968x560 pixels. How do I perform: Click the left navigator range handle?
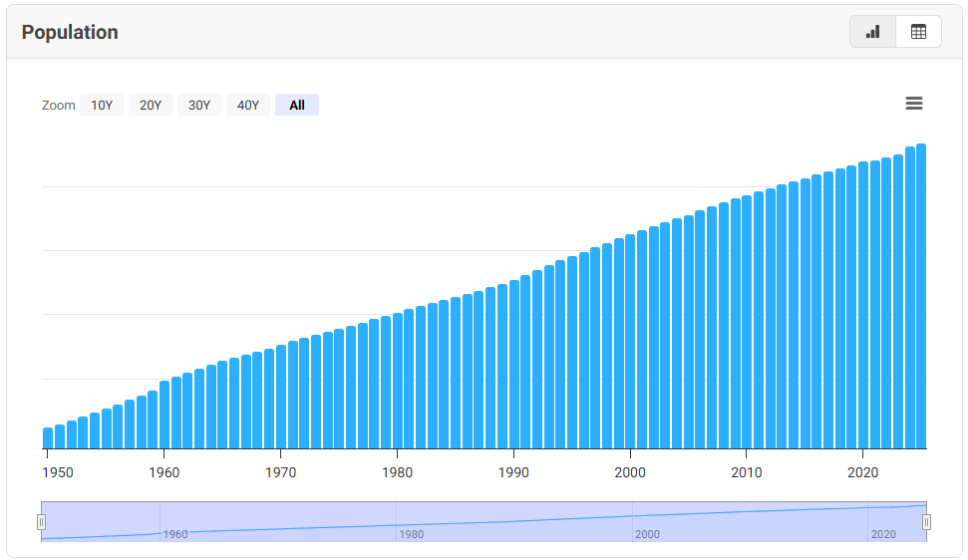click(x=42, y=522)
